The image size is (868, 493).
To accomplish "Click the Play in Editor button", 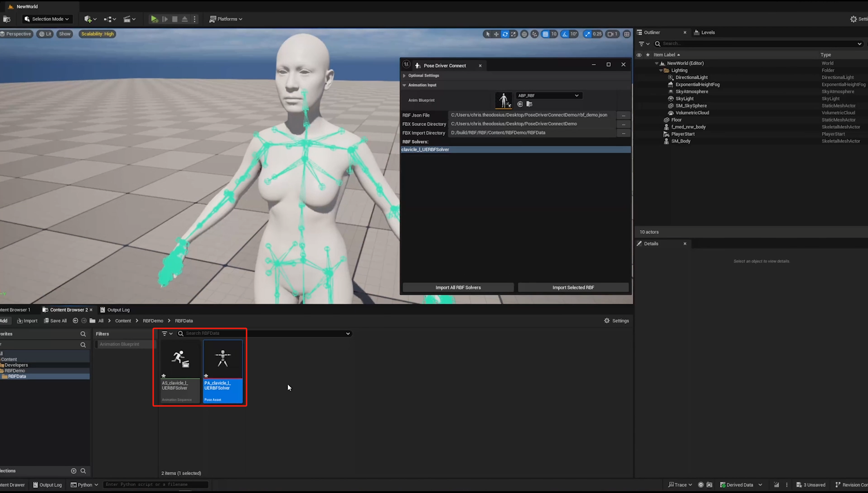I will [x=154, y=19].
